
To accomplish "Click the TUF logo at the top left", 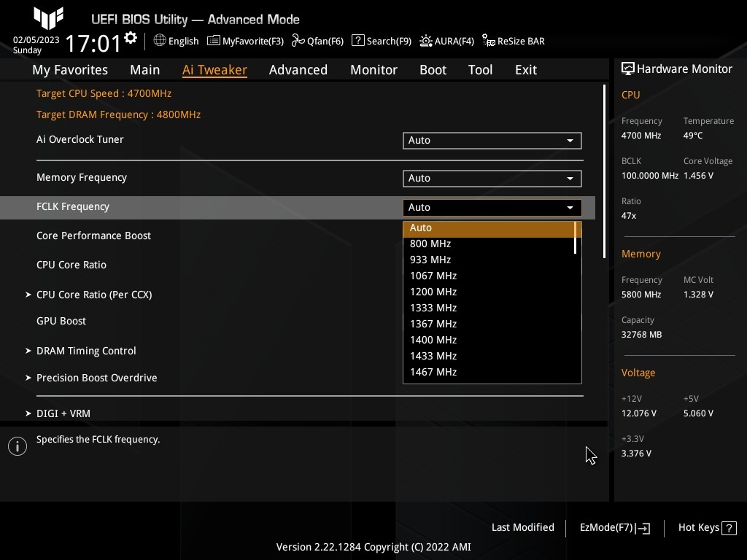I will 49,18.
